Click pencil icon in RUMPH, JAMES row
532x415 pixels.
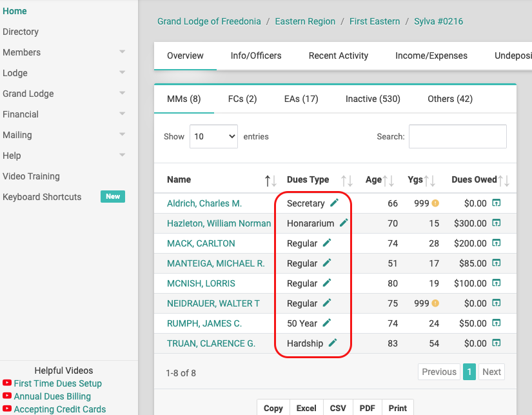[x=327, y=323]
